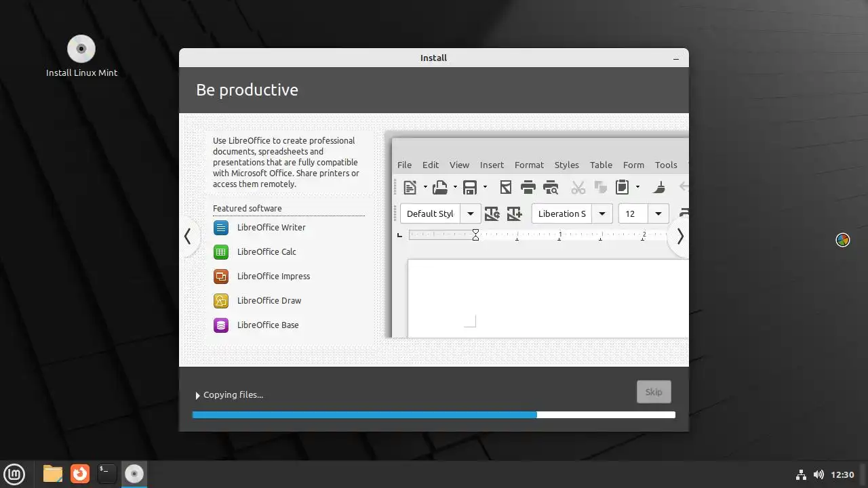The width and height of the screenshot is (868, 488).
Task: Click the 12:30 panel clock
Action: [x=842, y=474]
